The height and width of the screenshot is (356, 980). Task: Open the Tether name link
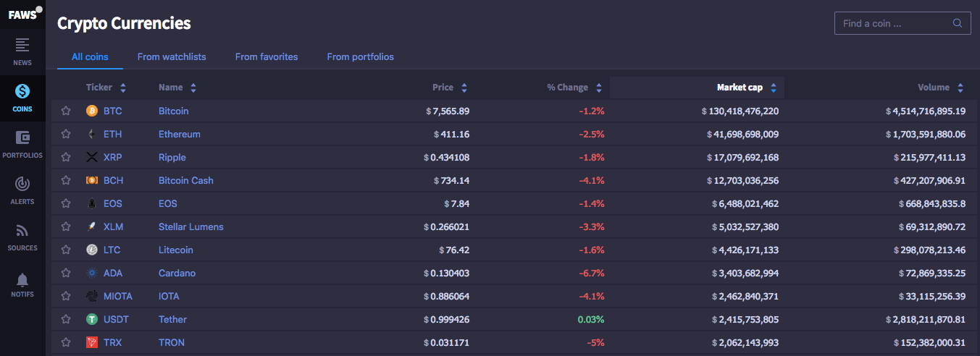172,319
